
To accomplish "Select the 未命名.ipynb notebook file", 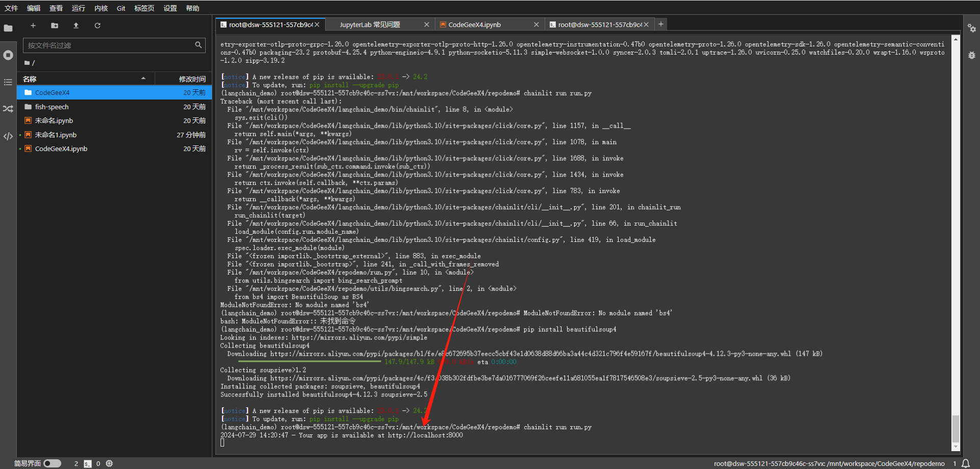I will [114, 120].
